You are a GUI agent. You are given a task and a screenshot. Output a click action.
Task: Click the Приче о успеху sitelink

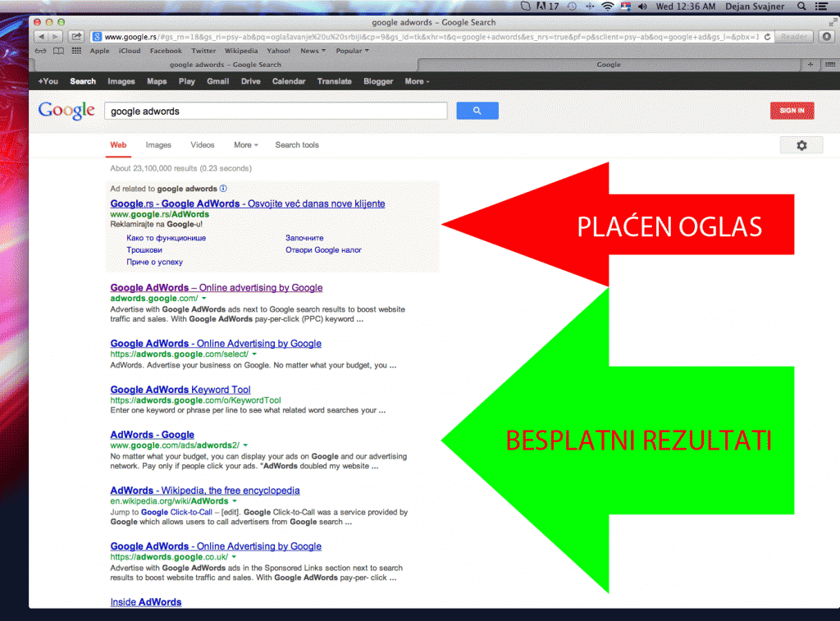155,262
